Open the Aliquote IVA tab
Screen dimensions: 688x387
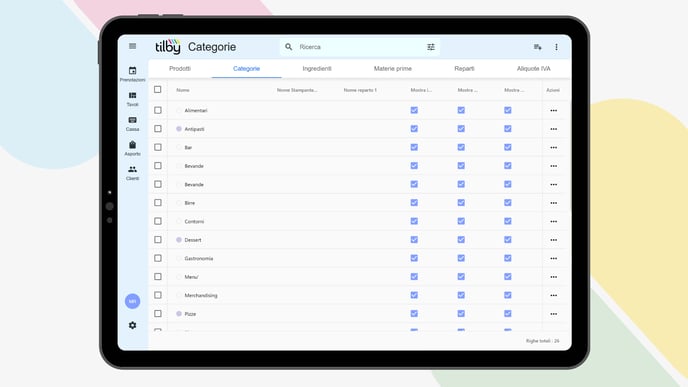pos(534,68)
